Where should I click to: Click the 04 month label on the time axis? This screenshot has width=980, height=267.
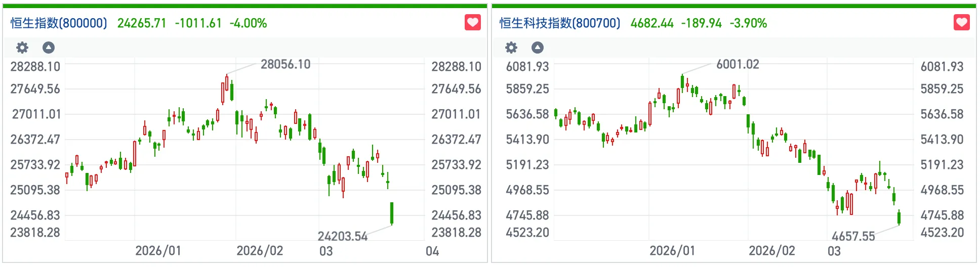pyautogui.click(x=432, y=251)
